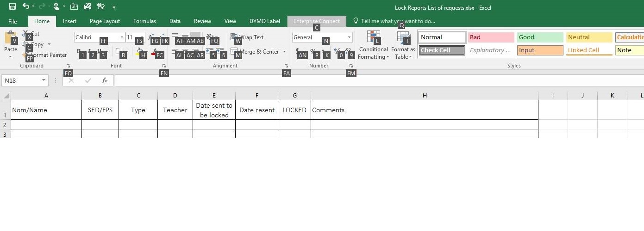Click the Select All corner triangle

click(6, 96)
